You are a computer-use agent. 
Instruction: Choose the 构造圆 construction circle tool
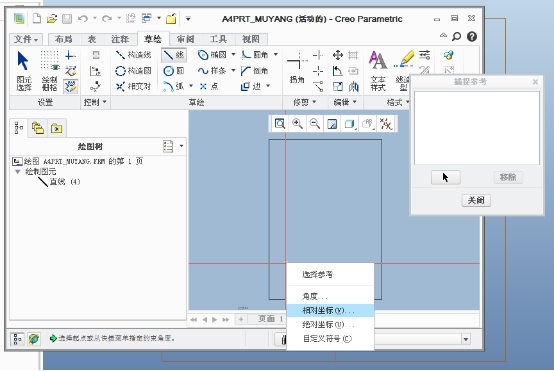pyautogui.click(x=133, y=71)
